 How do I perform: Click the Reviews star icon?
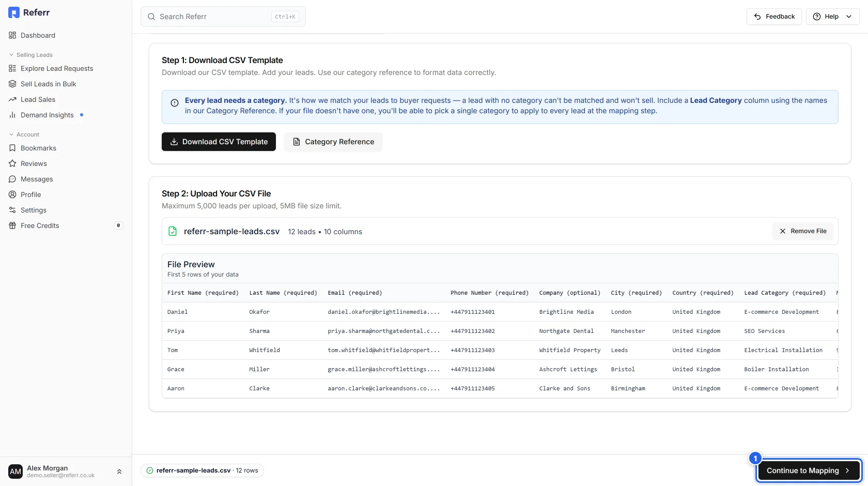point(12,163)
